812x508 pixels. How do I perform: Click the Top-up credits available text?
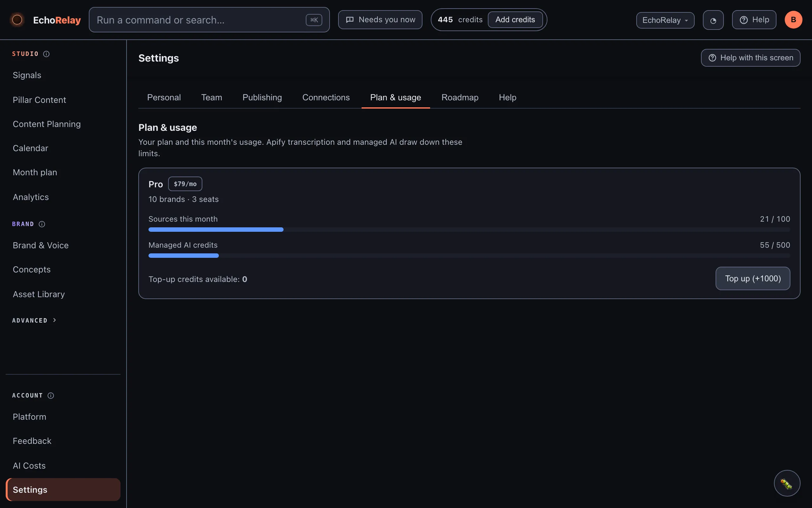(x=198, y=279)
